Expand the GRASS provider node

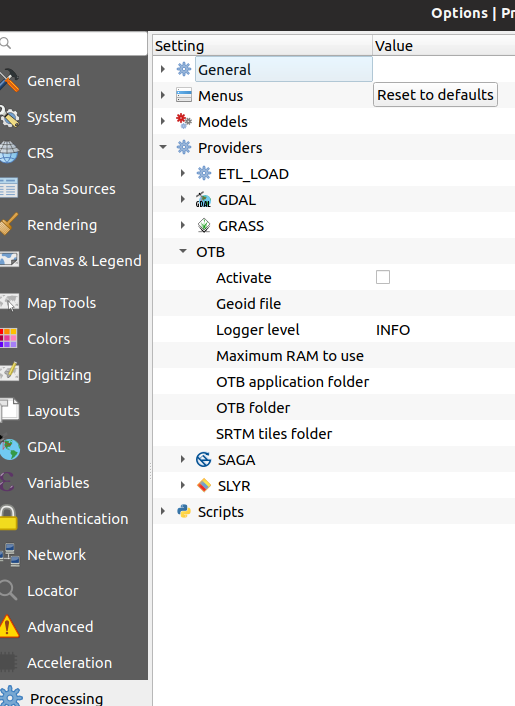click(183, 225)
